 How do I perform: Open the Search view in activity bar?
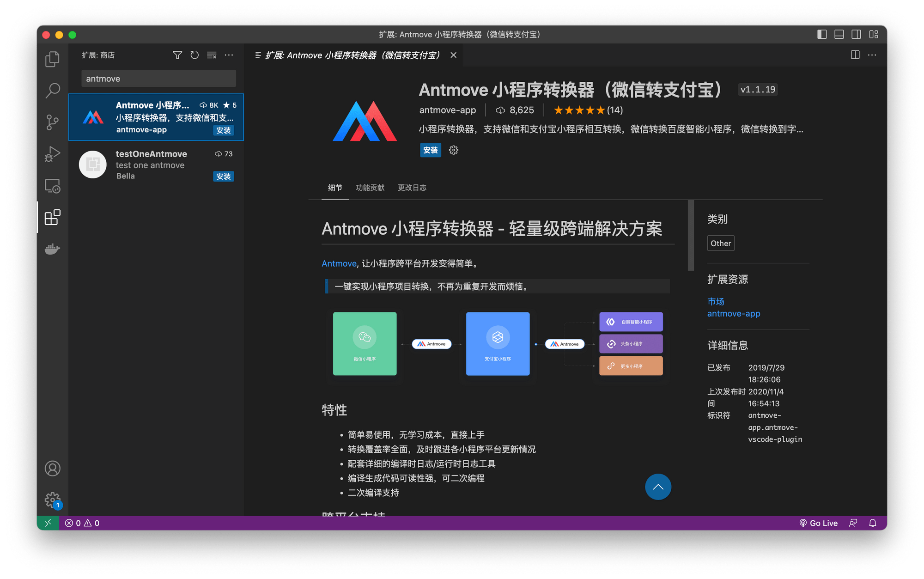click(x=52, y=90)
